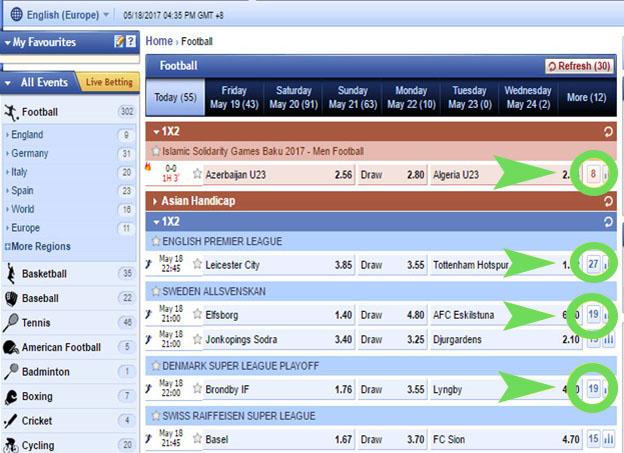Screen dimensions: 624x453
Task: Click the edit favourites pencil icon
Action: (x=119, y=41)
